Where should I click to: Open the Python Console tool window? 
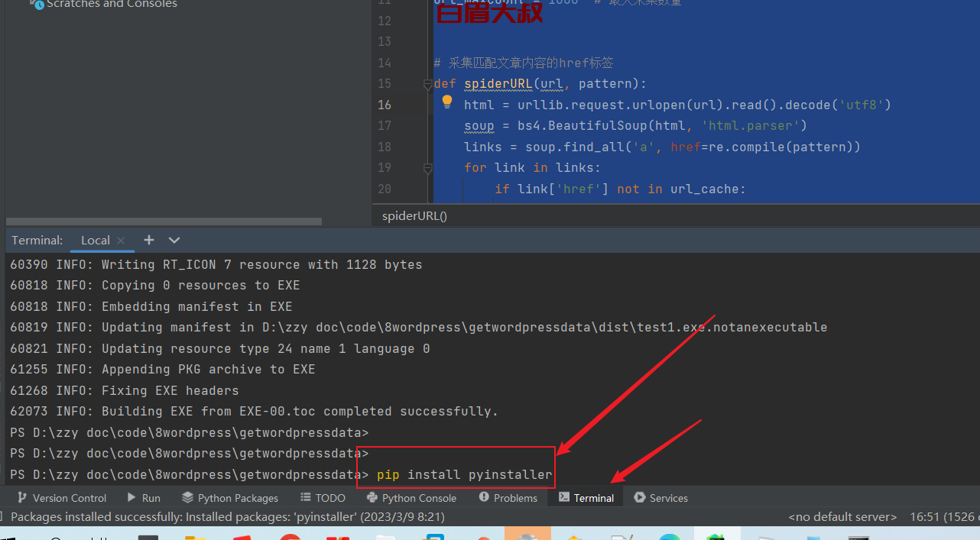coord(411,498)
